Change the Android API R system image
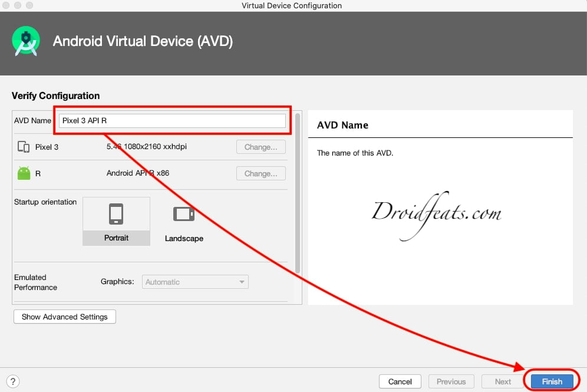 tap(261, 173)
